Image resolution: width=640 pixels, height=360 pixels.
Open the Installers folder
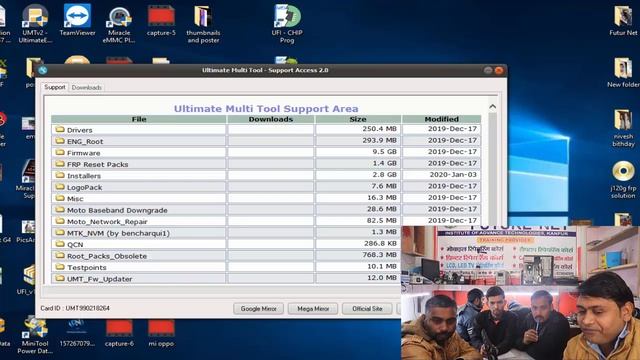(x=84, y=176)
